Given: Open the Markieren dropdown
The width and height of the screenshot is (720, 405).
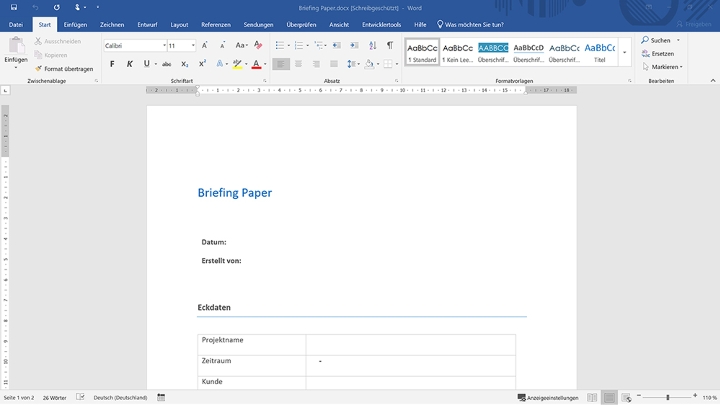Looking at the screenshot, I should (x=664, y=67).
